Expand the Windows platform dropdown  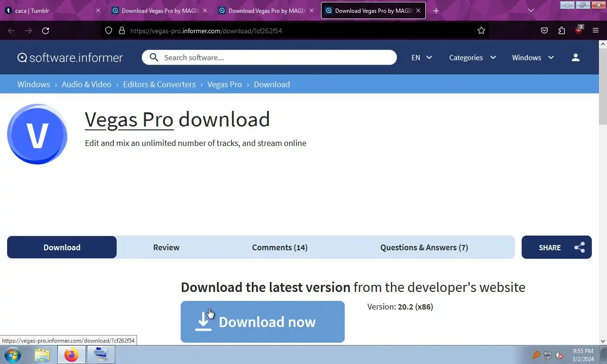(x=533, y=57)
